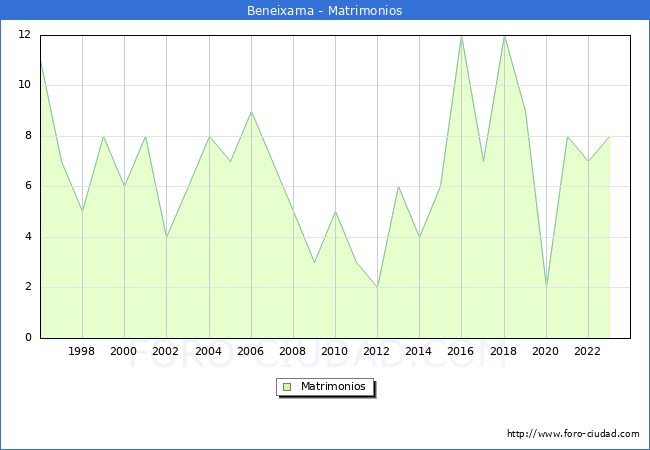Screen dimensions: 650x450
Task: Select the 2012 minimum data point
Action: pos(377,287)
